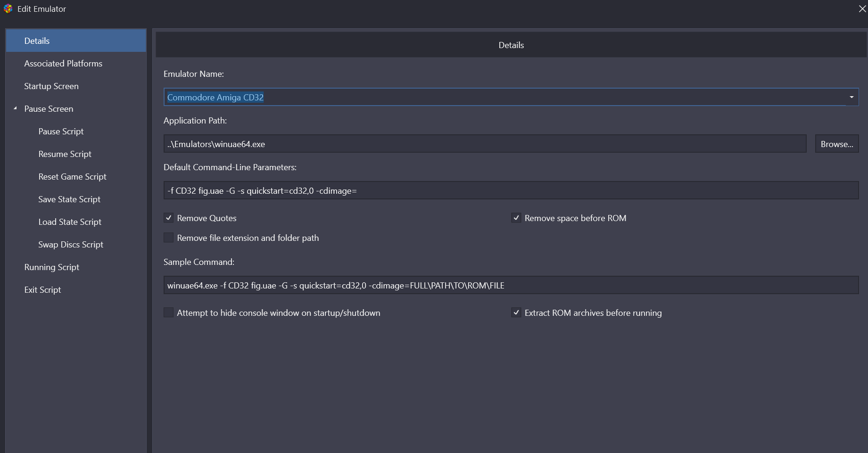
Task: Select Reset Game Script in sidebar
Action: [72, 177]
